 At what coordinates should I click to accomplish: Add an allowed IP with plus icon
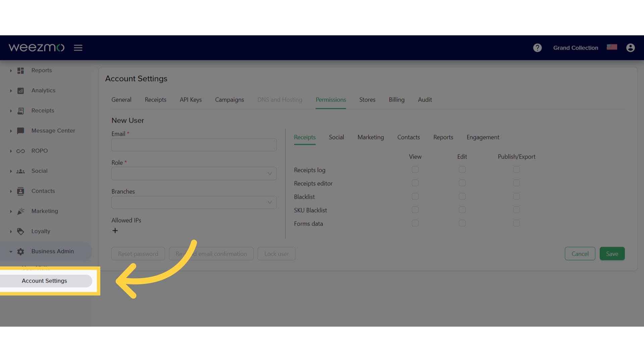click(115, 231)
